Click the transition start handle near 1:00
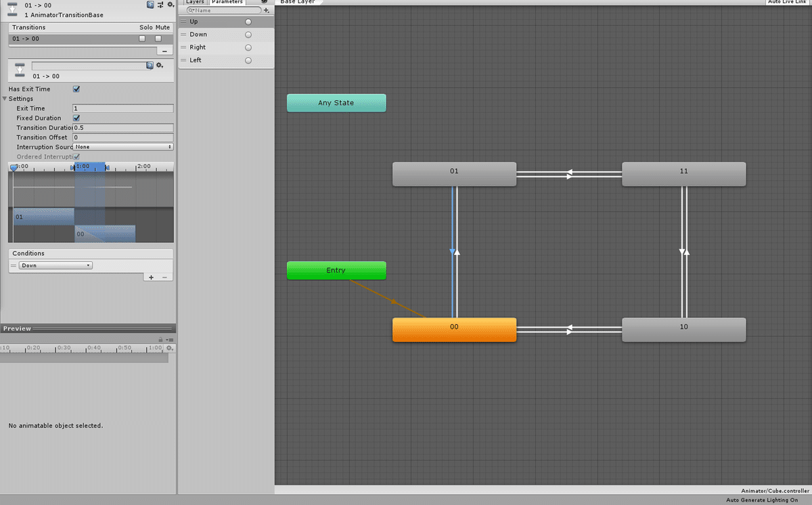 (72, 168)
